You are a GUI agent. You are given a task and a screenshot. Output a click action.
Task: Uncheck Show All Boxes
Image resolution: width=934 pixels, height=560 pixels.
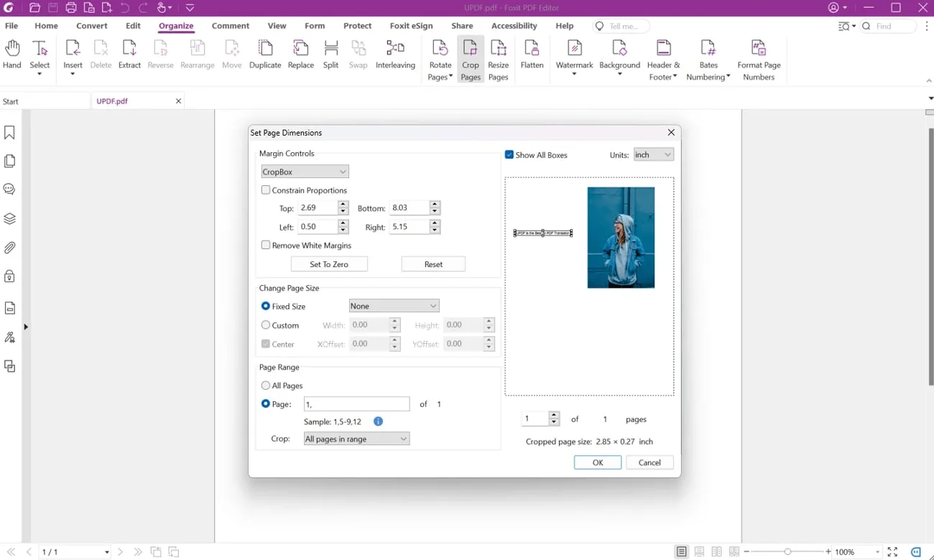pos(509,154)
